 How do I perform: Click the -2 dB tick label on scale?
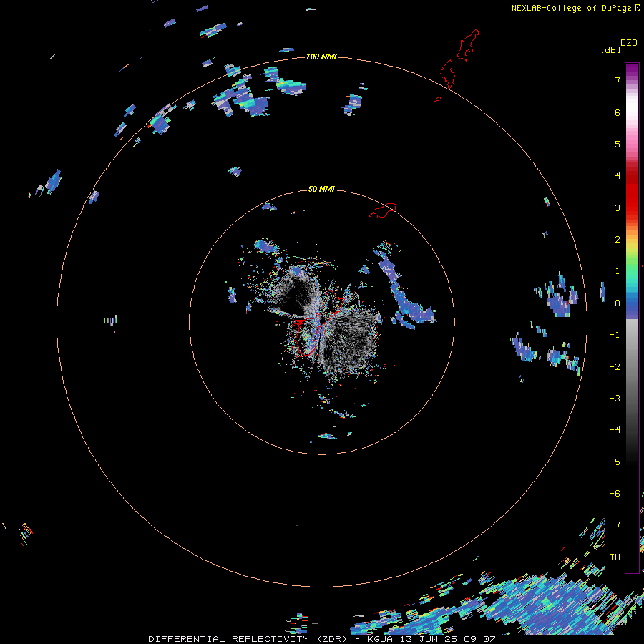tap(615, 367)
